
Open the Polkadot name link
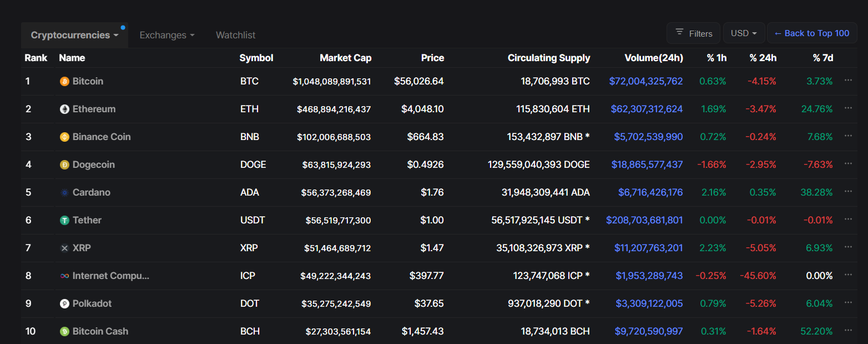(x=92, y=303)
